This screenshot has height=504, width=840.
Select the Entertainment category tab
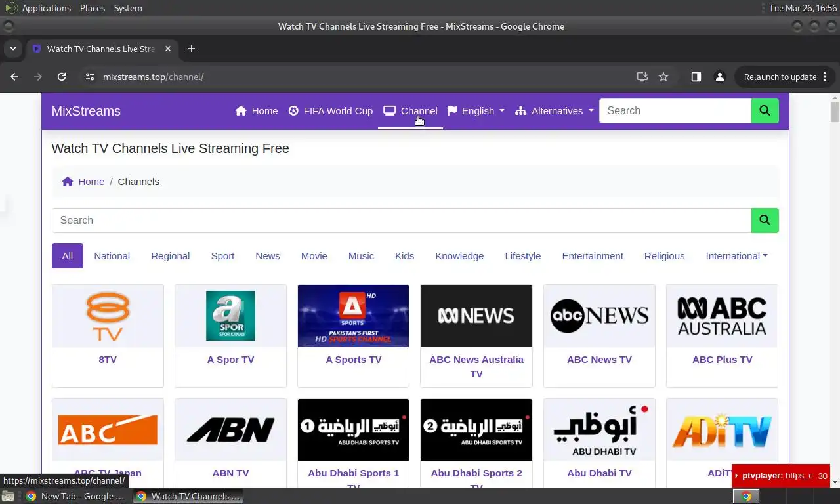click(x=593, y=256)
